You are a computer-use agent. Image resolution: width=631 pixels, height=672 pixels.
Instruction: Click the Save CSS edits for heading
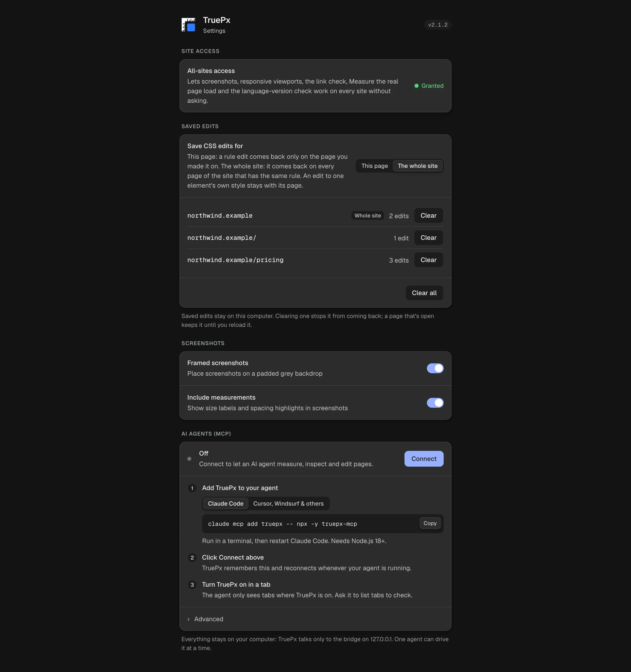215,146
